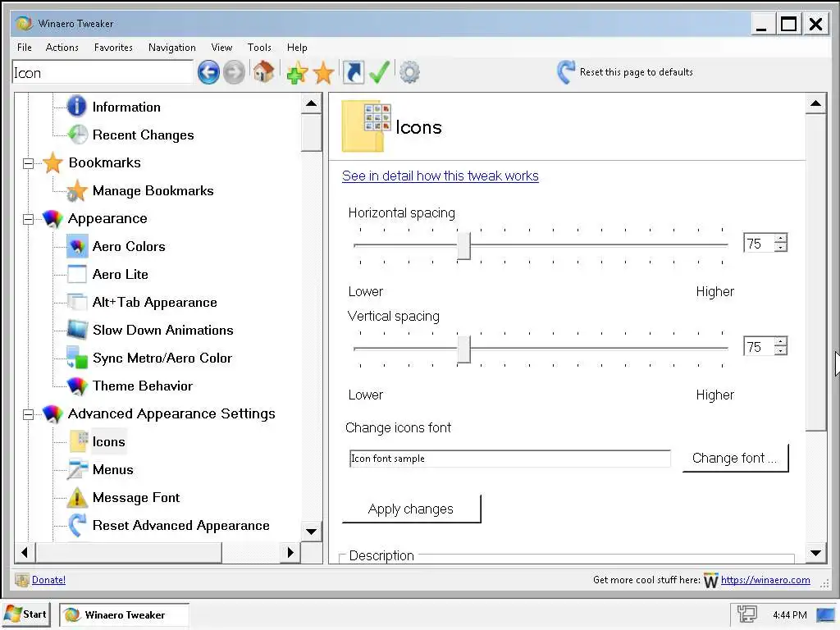Click the Windows Start button
Image resolution: width=840 pixels, height=630 pixels.
click(x=25, y=614)
